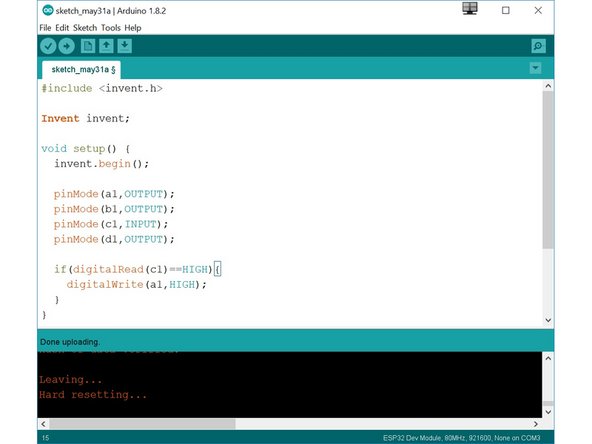Open the tab options dropdown arrow
The height and width of the screenshot is (444, 592).
[535, 68]
